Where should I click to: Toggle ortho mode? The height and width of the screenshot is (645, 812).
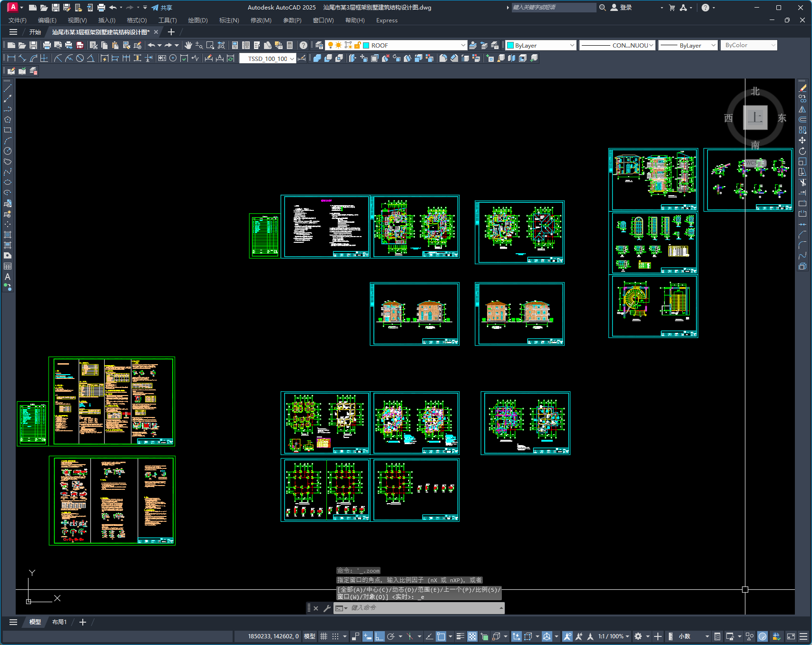[x=379, y=636]
